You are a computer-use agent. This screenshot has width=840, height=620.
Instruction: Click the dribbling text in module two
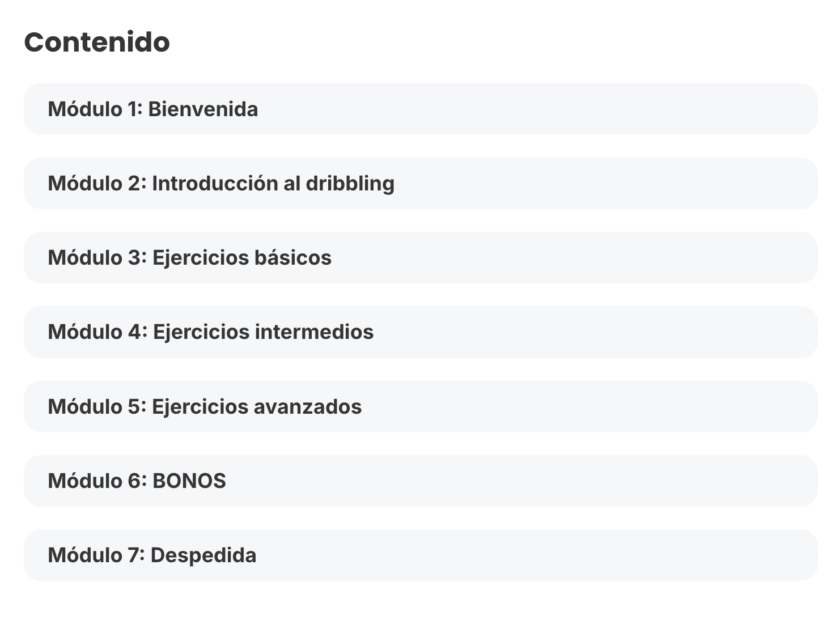[x=350, y=184]
